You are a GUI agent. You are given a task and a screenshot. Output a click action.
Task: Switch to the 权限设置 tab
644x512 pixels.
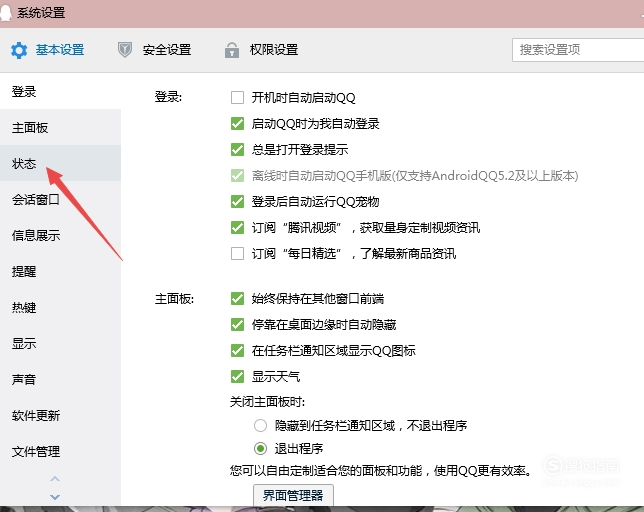(x=261, y=50)
